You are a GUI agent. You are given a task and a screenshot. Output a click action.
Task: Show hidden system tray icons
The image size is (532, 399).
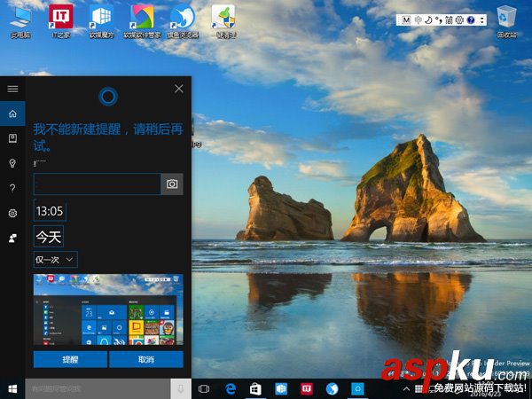(406, 389)
